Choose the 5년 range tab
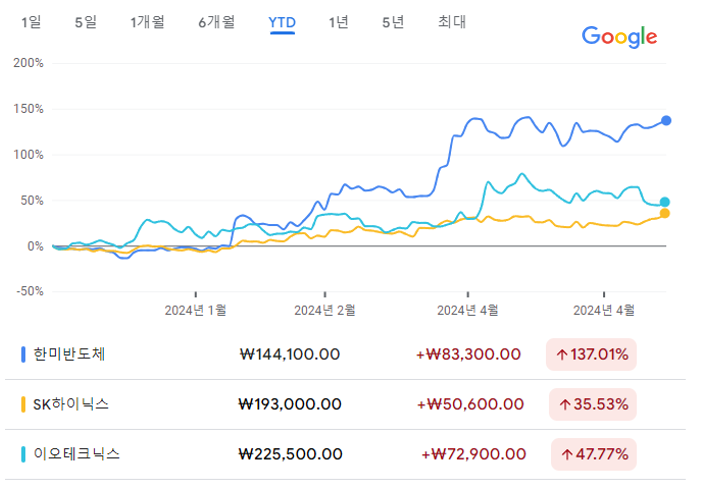Image resolution: width=703 pixels, height=493 pixels. [393, 22]
